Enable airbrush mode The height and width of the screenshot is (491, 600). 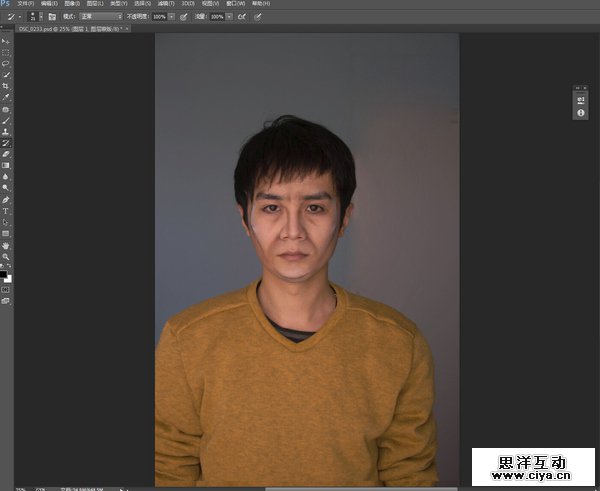(241, 16)
